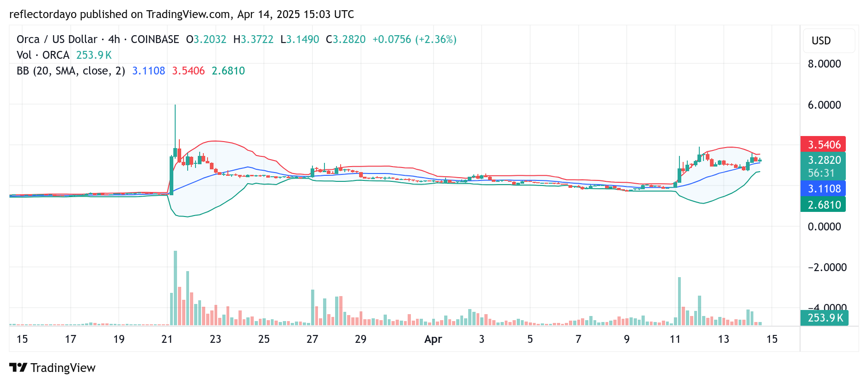This screenshot has width=868, height=384.
Task: Click the 'Orca / US Dollar' symbol title
Action: click(57, 39)
